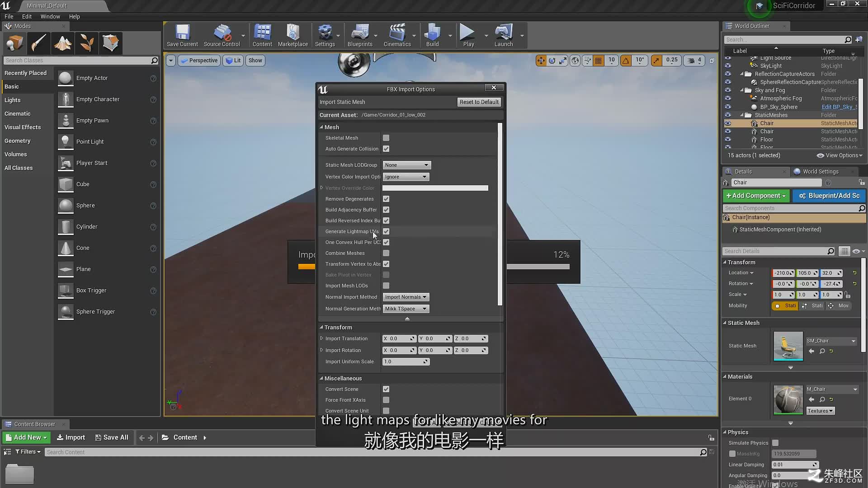This screenshot has width=868, height=488.
Task: Select the rotate gizmo icon in viewport
Action: coord(552,61)
